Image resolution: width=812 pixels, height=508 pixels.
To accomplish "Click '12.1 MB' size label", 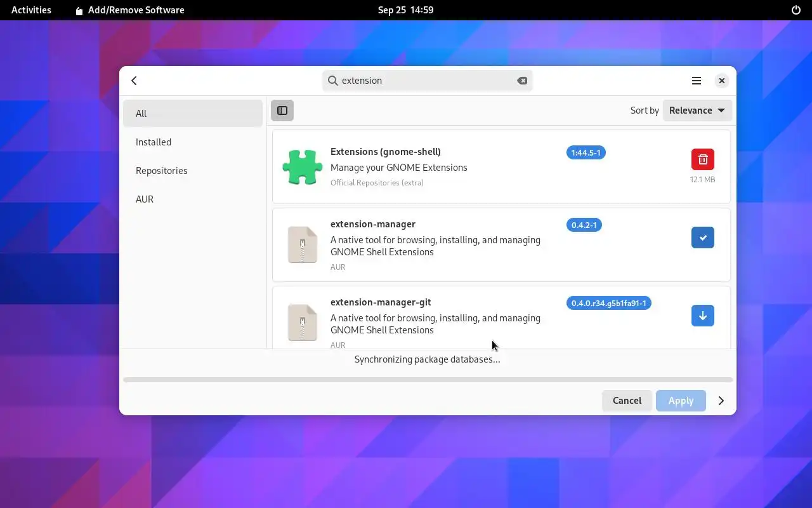I will click(x=703, y=180).
